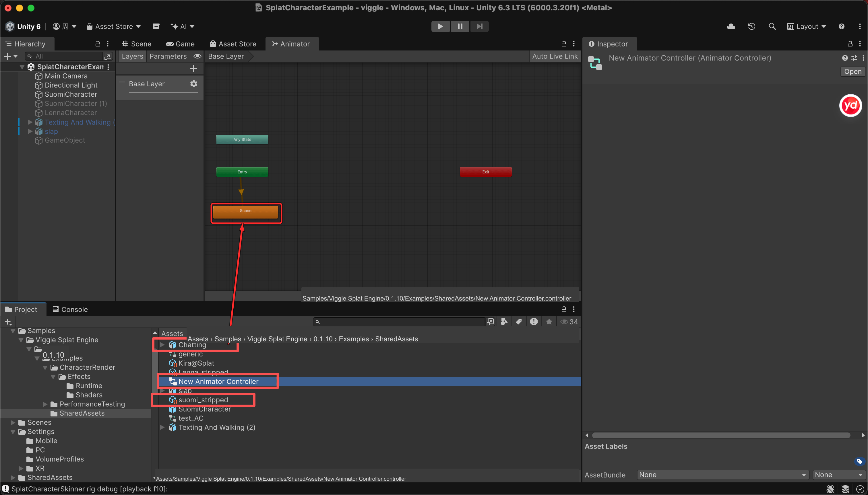The height and width of the screenshot is (495, 868).
Task: Open the Asset Store toolbar dropdown
Action: 114,26
